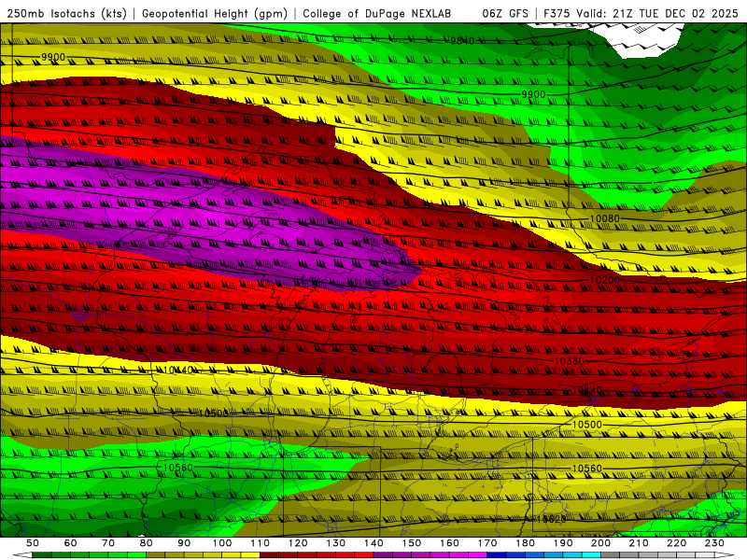This screenshot has width=747, height=560.
Task: Click the 180 value on the color scale
Action: point(525,543)
